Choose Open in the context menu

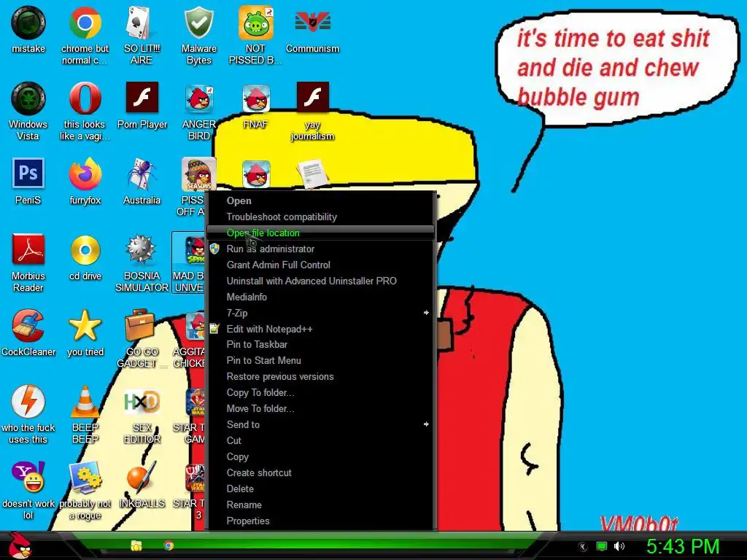[x=321, y=201]
